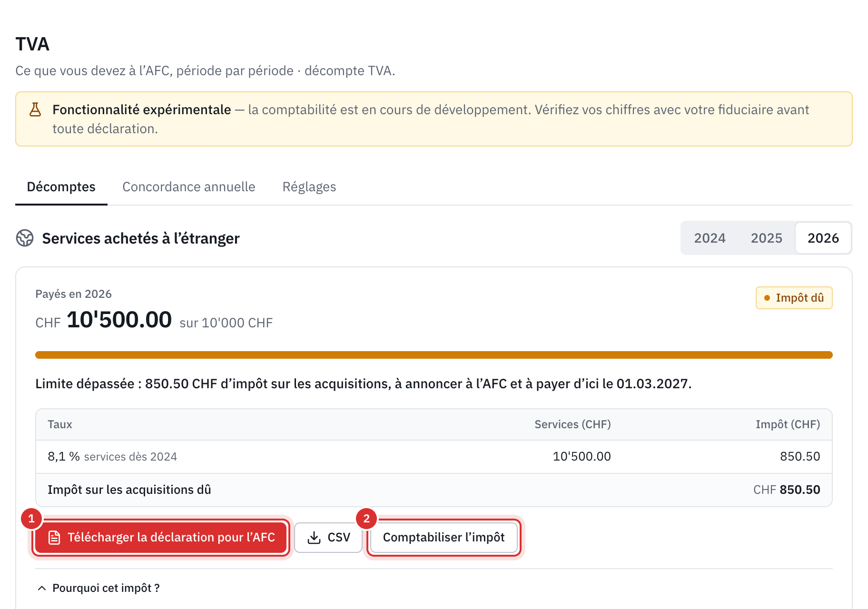Image resolution: width=868 pixels, height=609 pixels.
Task: Click 'Impôt sur les acquisitions dû' total row label
Action: 129,490
